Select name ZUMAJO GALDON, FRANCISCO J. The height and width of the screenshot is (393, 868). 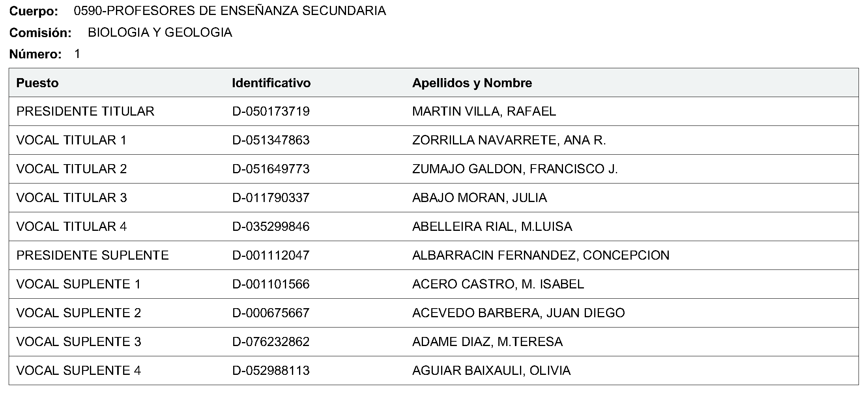click(x=515, y=169)
